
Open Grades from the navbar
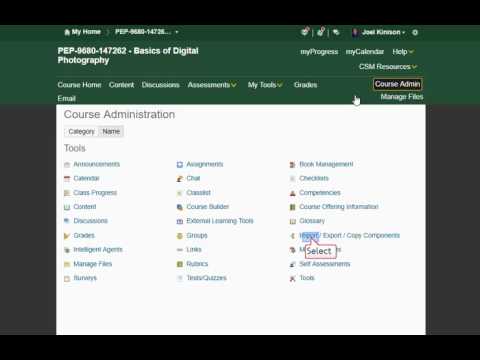point(306,85)
